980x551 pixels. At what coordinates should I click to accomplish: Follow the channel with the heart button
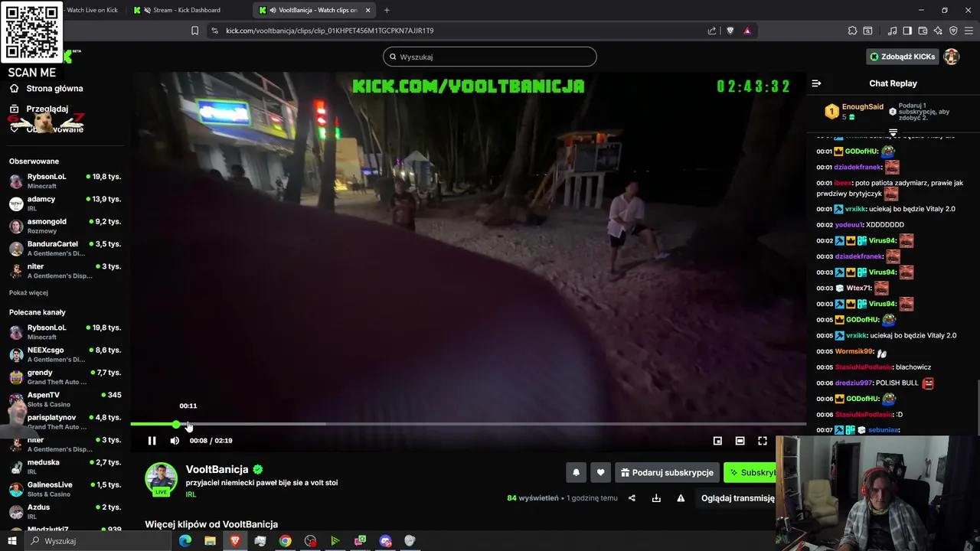(x=600, y=473)
